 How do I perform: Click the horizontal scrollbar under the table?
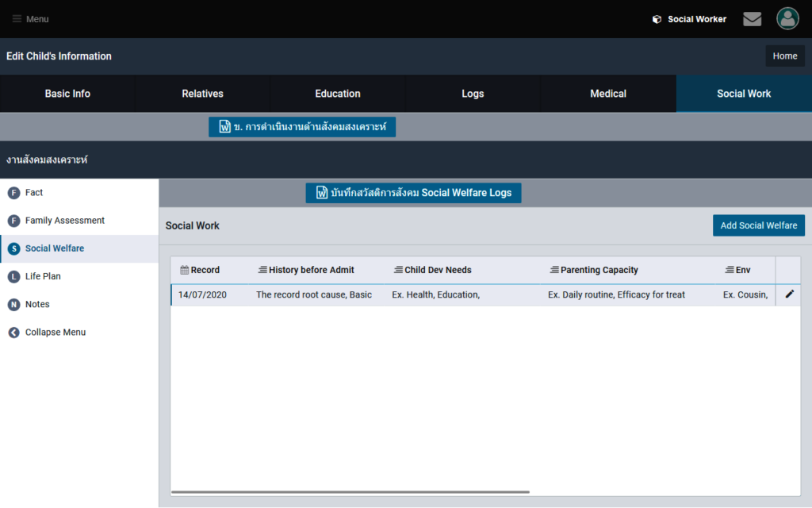pos(350,492)
